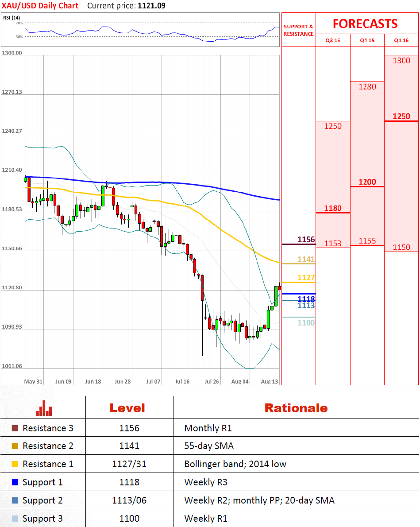Select the XAU/USD Daily Chart title
420x527 pixels.
coord(40,6)
